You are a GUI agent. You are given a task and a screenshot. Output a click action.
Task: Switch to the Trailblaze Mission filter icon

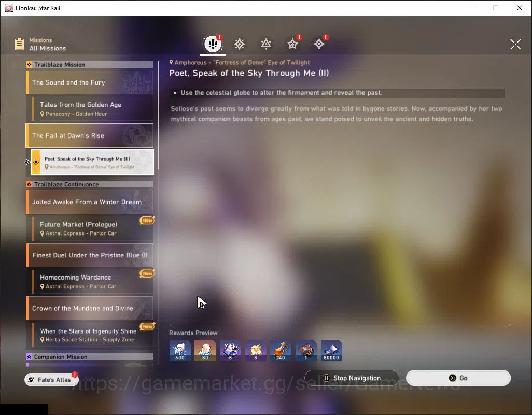pyautogui.click(x=240, y=44)
